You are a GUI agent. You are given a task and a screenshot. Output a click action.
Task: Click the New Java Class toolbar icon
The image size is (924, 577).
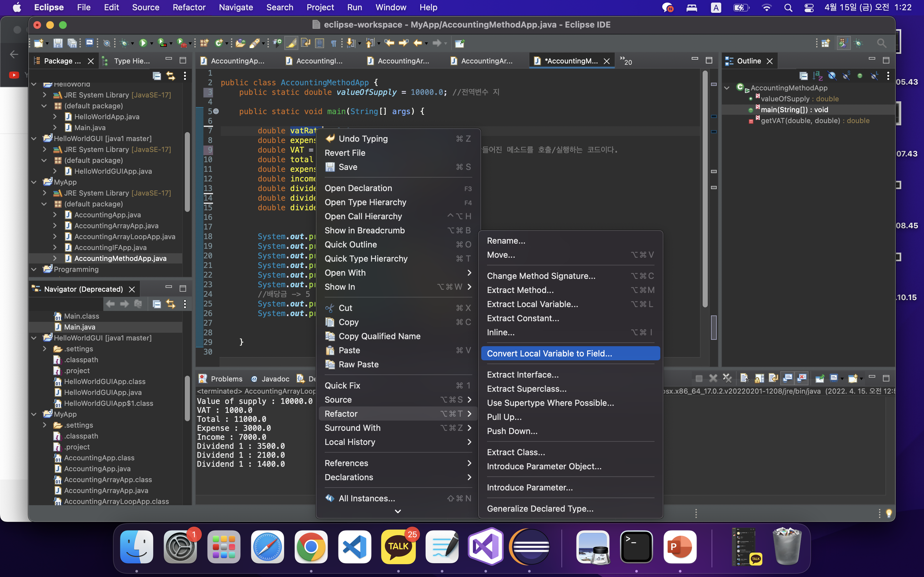(219, 43)
